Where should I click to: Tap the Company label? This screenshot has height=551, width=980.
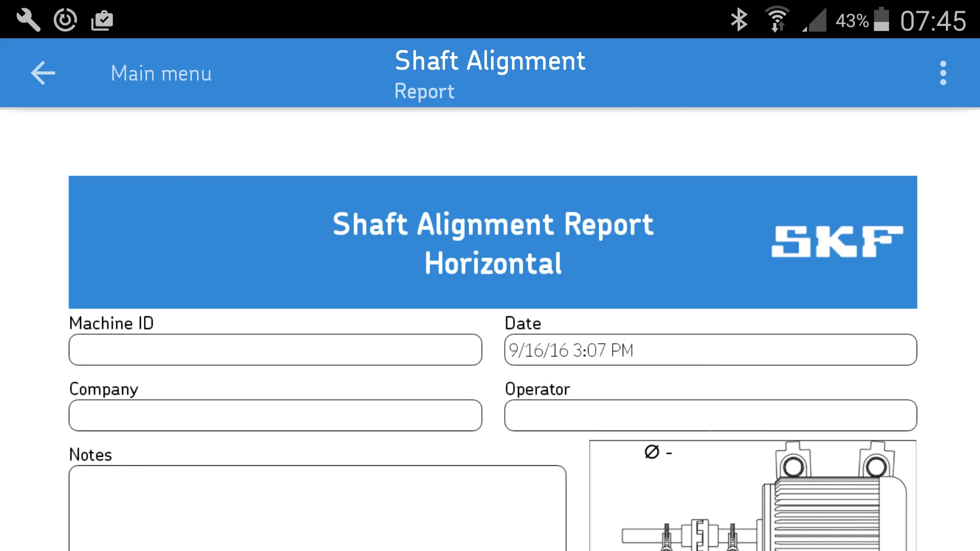tap(104, 389)
